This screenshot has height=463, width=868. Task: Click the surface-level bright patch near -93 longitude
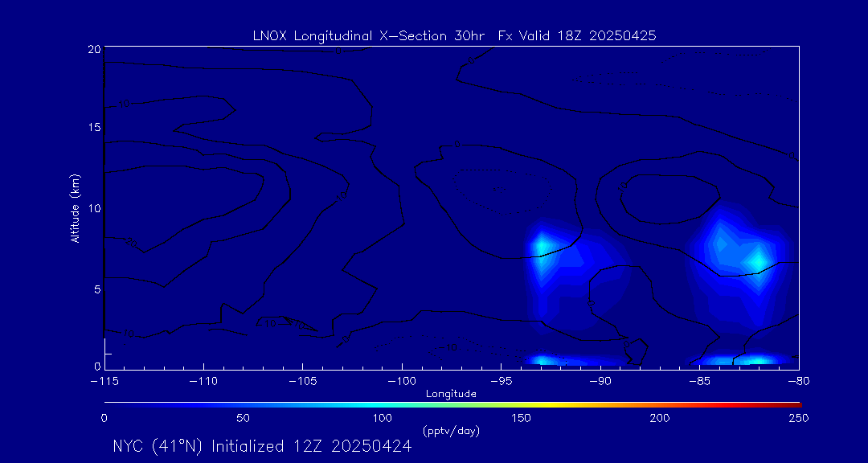[x=542, y=361]
